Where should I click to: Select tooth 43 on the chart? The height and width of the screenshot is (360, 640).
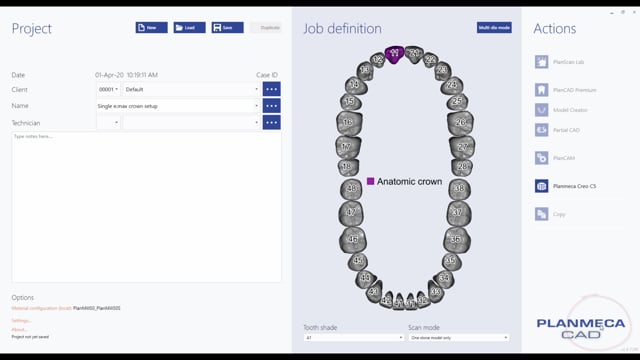tap(374, 291)
